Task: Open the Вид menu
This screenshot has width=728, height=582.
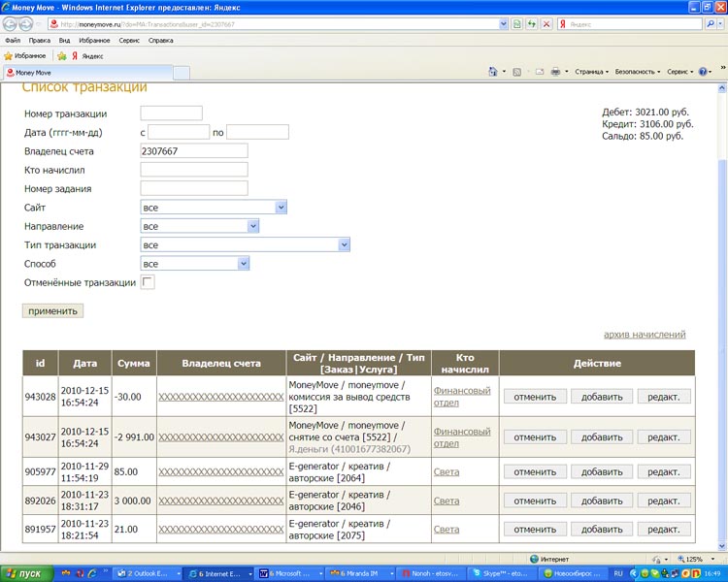Action: tap(64, 41)
